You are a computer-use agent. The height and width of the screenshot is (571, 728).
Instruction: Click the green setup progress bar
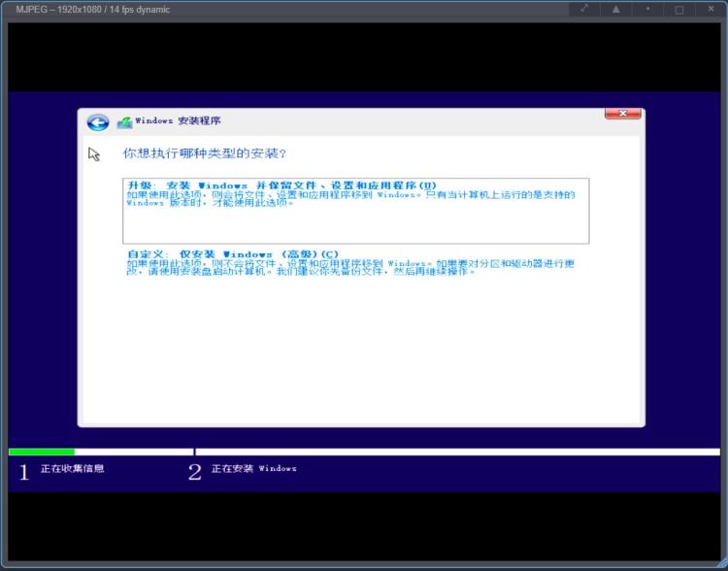tap(42, 452)
